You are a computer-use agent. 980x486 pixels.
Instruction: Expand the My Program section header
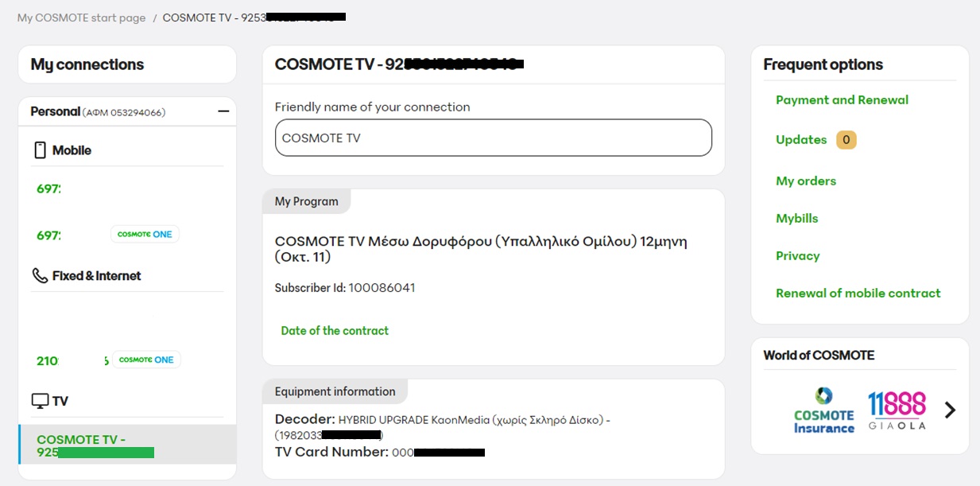click(x=307, y=201)
